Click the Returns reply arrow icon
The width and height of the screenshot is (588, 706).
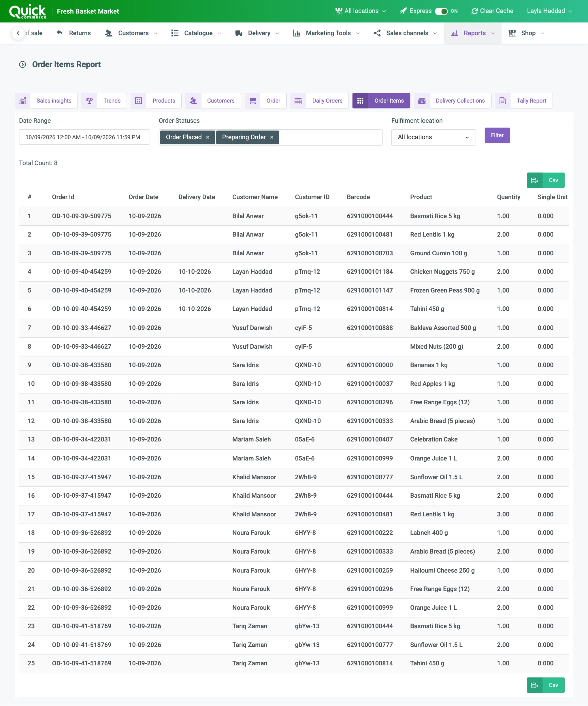59,33
